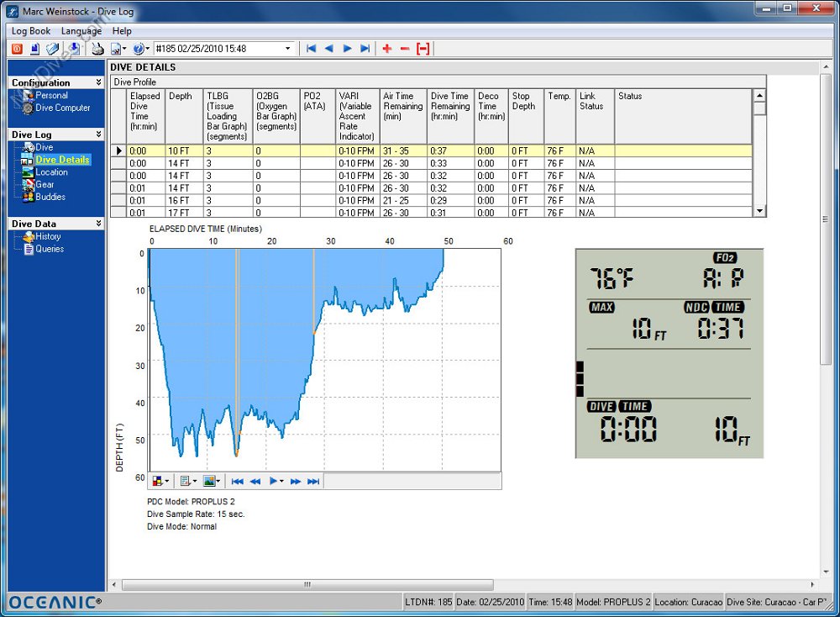Click the red Oceanic icon in the toolbar
The height and width of the screenshot is (617, 840).
pos(17,49)
